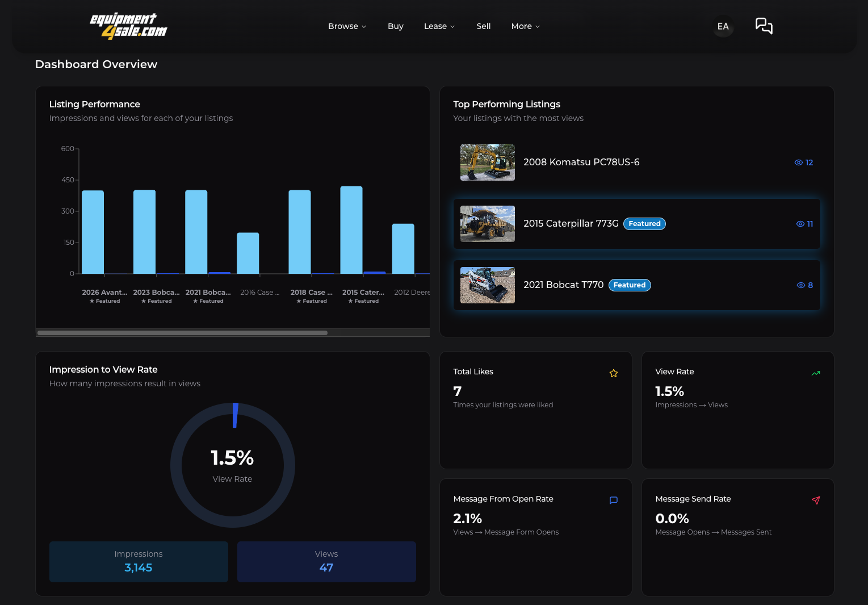The width and height of the screenshot is (868, 605).
Task: Select the Buy menu item
Action: pyautogui.click(x=395, y=26)
